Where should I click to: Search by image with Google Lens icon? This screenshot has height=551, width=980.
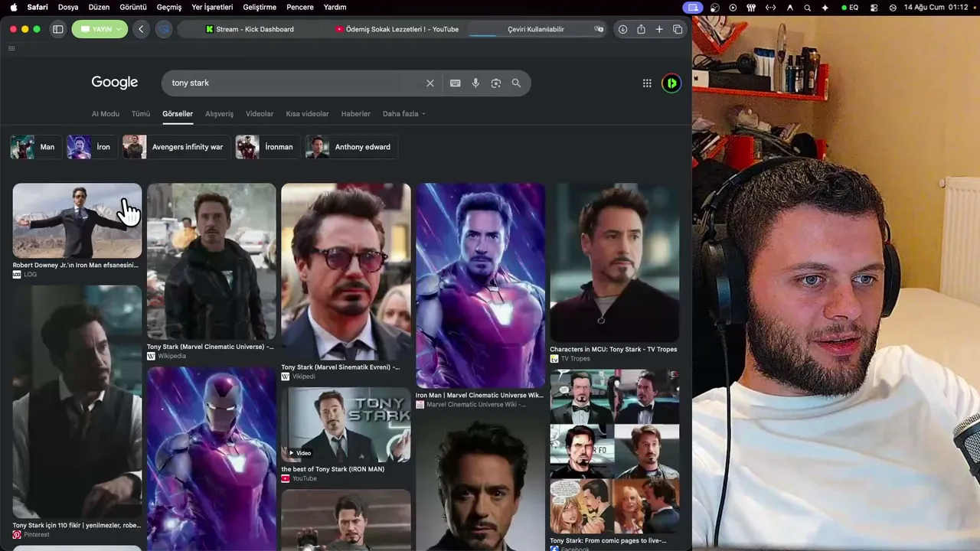pos(496,83)
